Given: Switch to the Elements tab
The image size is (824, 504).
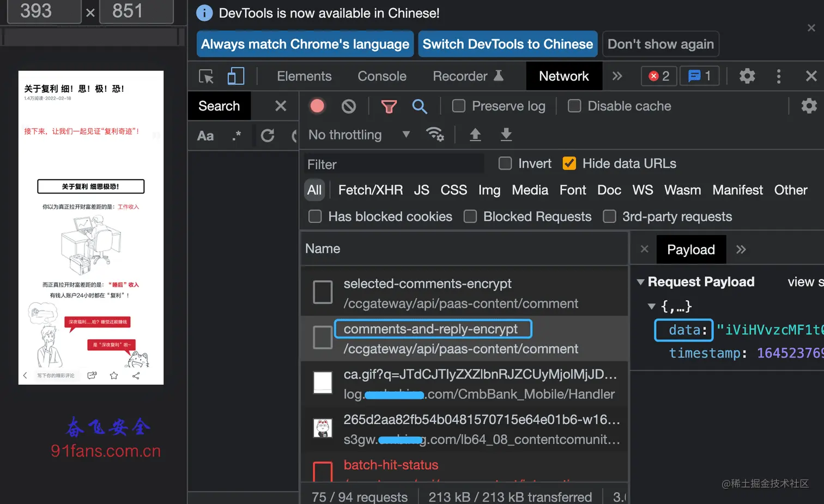Looking at the screenshot, I should (304, 76).
